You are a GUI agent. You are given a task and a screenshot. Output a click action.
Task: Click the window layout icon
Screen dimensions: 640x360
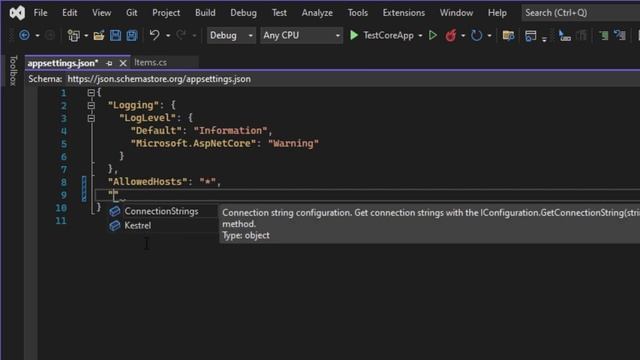click(531, 36)
